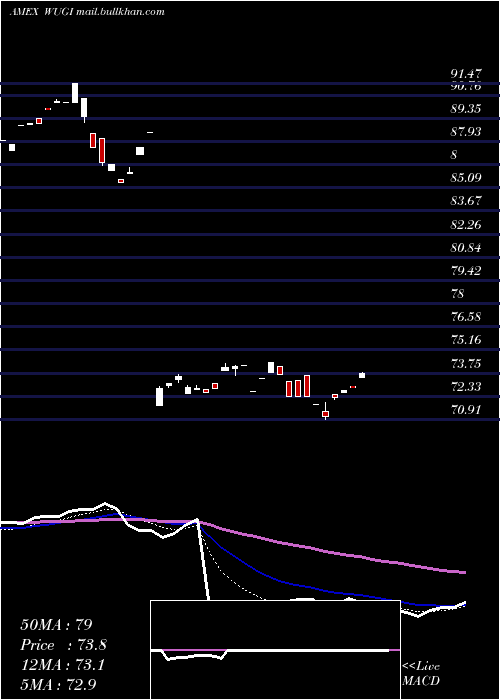Select the 82.26 price level label

[x=466, y=224]
